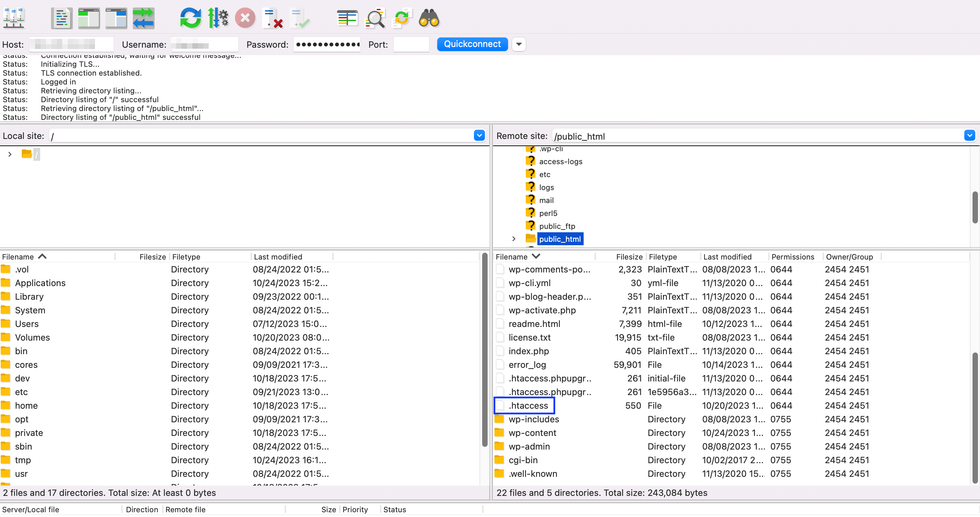Toggle display of the message log
Viewport: 980px width, 517px height.
pyautogui.click(x=62, y=18)
